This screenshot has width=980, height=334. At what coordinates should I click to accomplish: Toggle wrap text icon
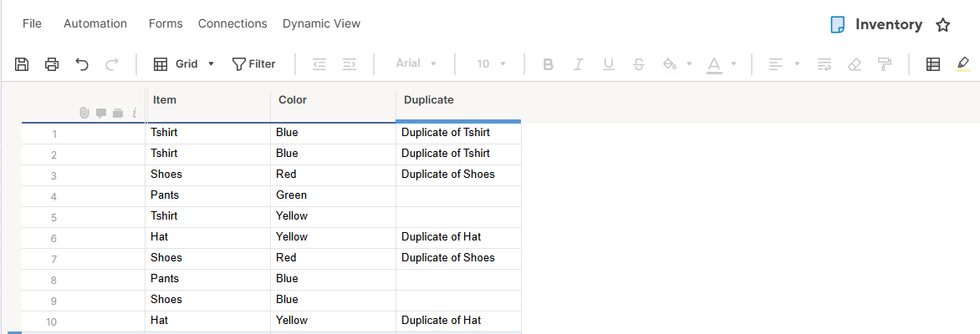point(824,63)
